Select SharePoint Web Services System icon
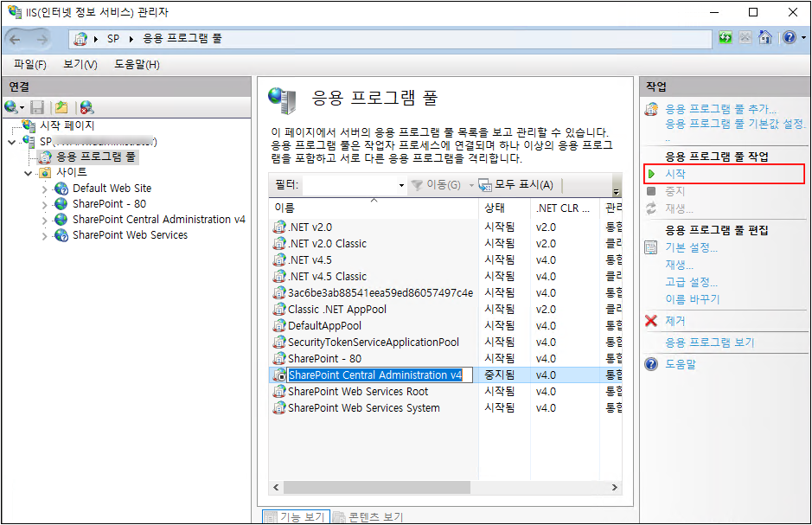 pos(279,408)
